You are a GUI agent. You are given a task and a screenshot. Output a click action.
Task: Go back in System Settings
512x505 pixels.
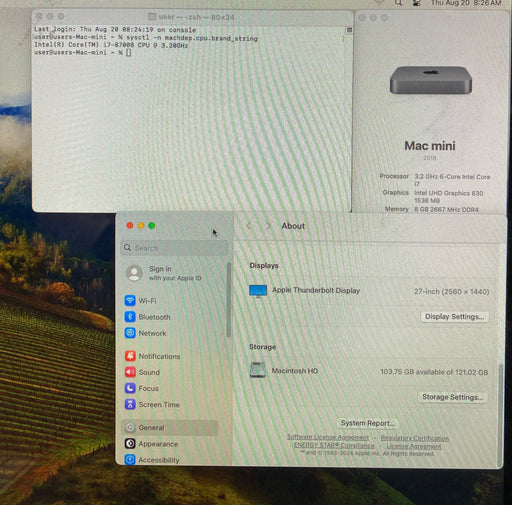pyautogui.click(x=249, y=226)
